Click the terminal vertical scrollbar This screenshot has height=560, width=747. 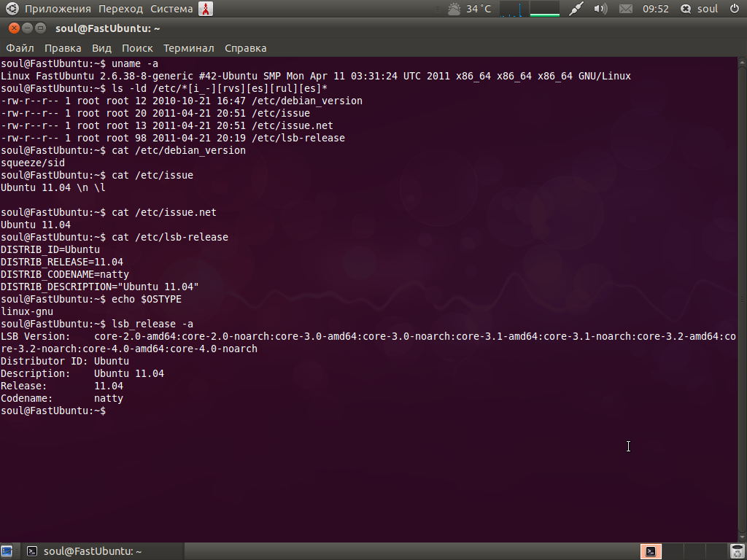(742, 299)
